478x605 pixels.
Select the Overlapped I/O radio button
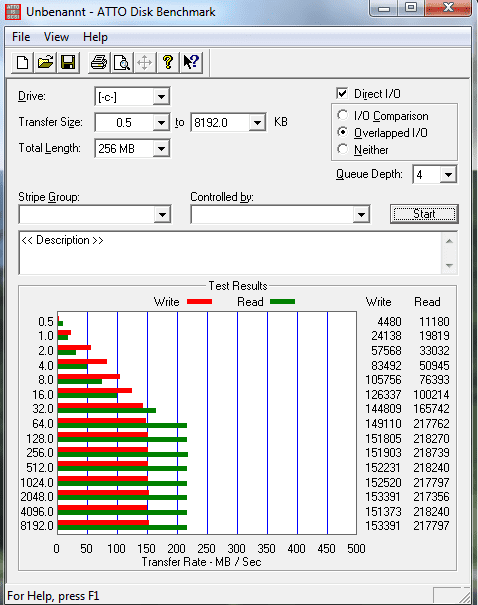[x=342, y=132]
